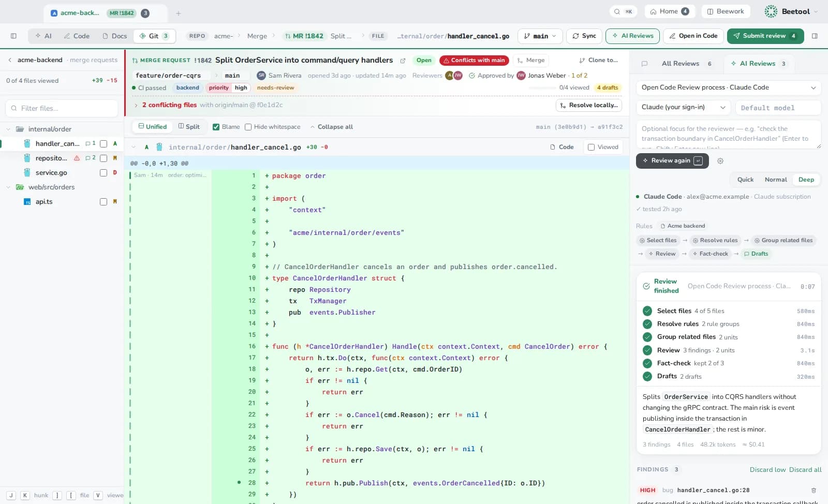Click the file icon beside handler_cancel.go header

point(159,147)
